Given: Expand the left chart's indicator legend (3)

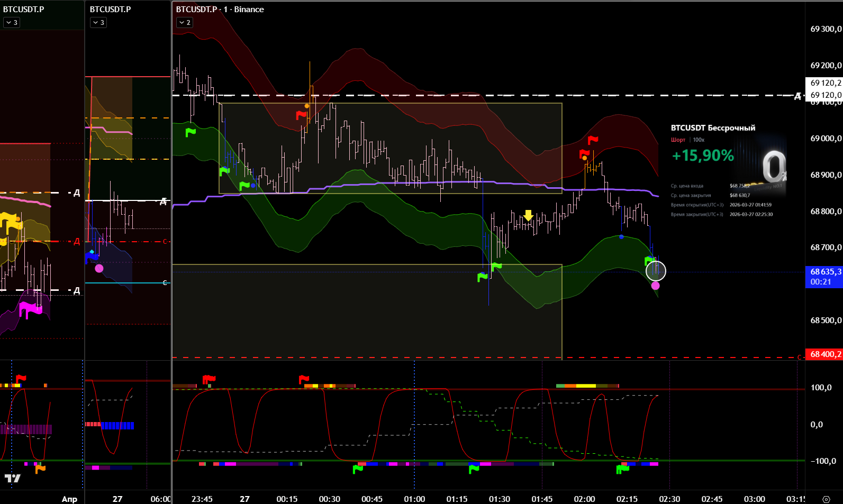Looking at the screenshot, I should pos(12,22).
